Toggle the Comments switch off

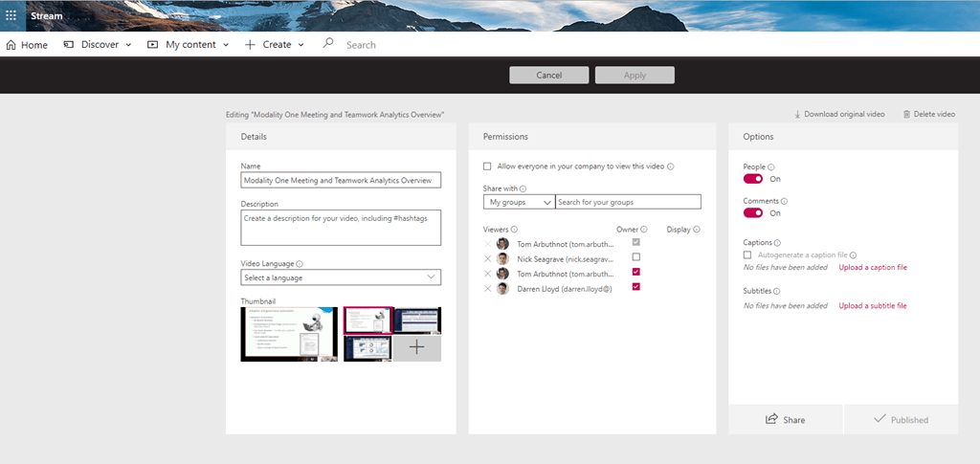point(753,213)
